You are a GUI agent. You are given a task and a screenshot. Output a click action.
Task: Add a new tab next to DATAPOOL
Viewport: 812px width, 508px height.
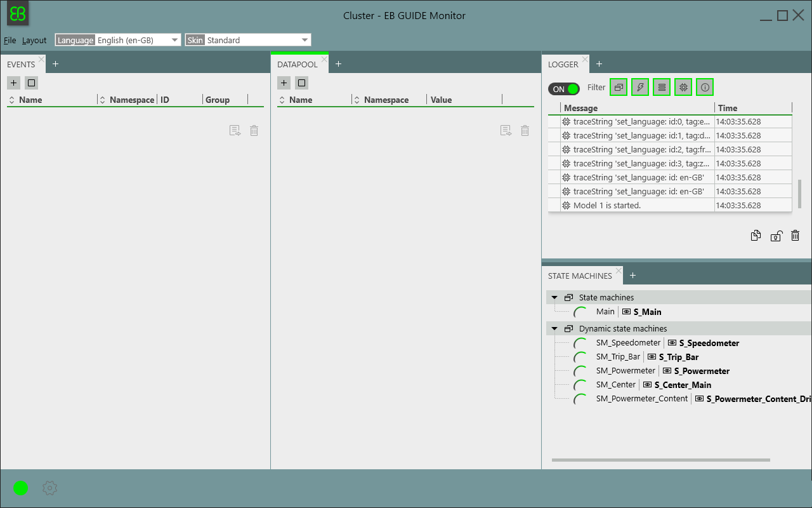click(x=338, y=63)
